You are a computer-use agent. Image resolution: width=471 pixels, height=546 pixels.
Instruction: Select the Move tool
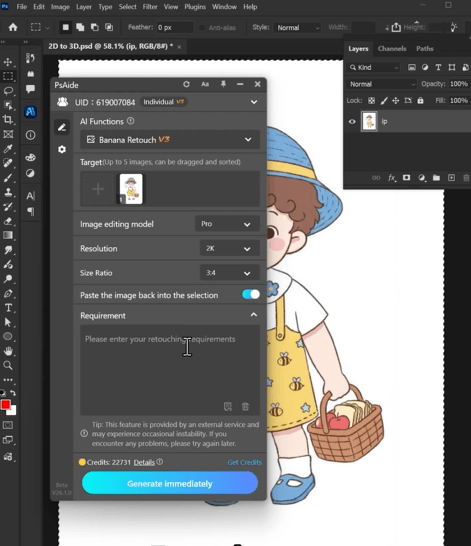(x=8, y=62)
